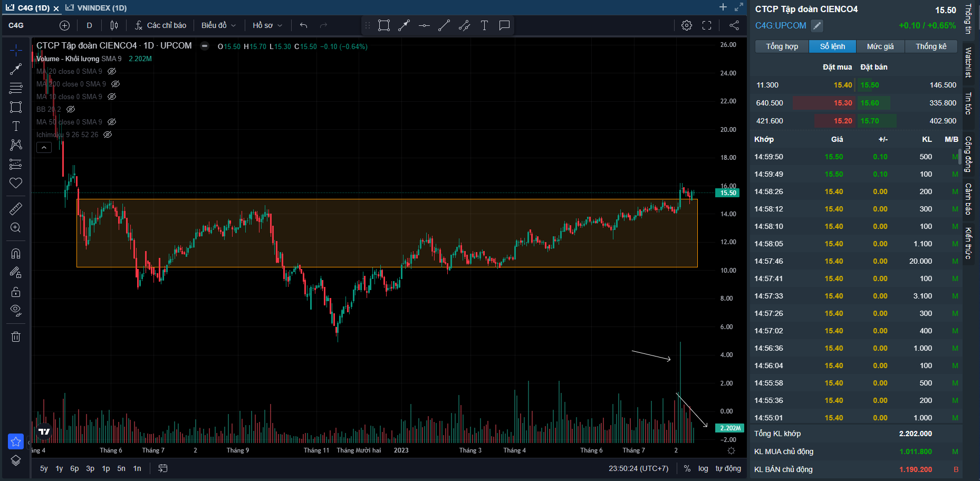
Task: Remove all drawings with trash icon
Action: [x=16, y=336]
